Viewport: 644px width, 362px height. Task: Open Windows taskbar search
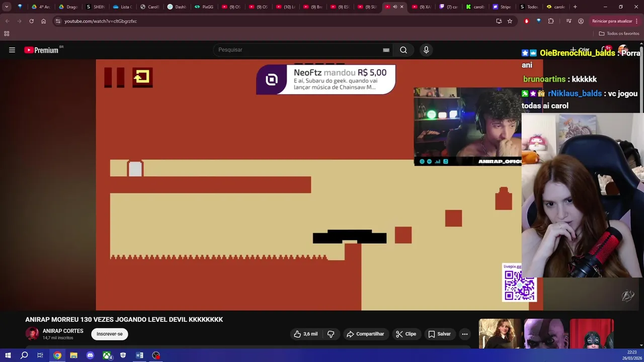pyautogui.click(x=24, y=355)
